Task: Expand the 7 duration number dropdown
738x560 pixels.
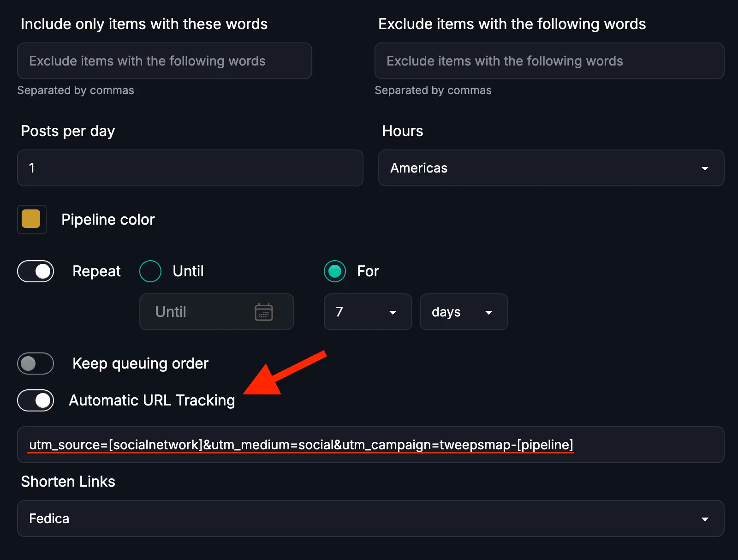Action: pos(367,312)
